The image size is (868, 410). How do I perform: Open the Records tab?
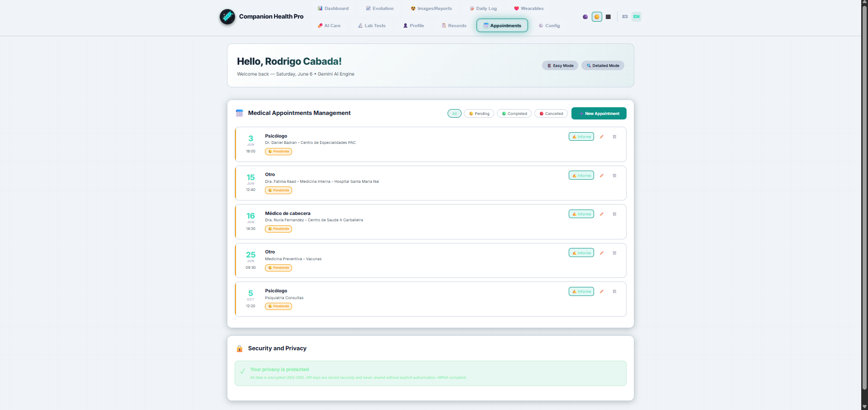[454, 26]
